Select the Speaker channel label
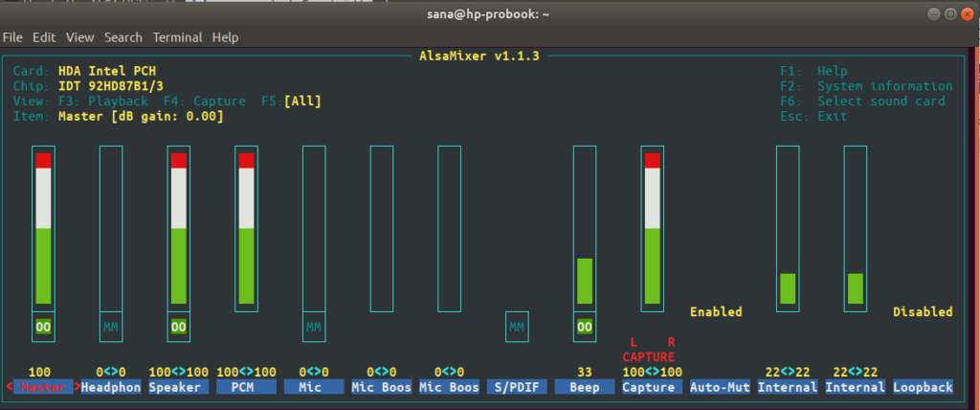 (179, 387)
